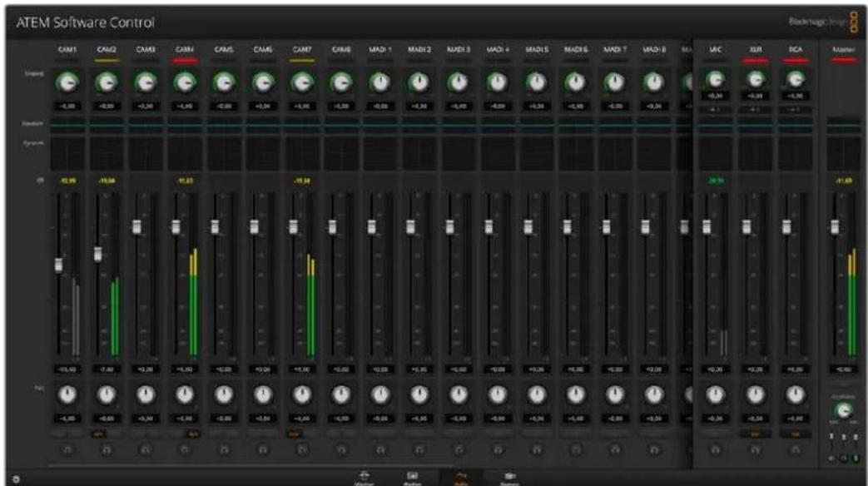Open settings via the gear icon
This screenshot has height=486, width=868.
click(x=16, y=479)
